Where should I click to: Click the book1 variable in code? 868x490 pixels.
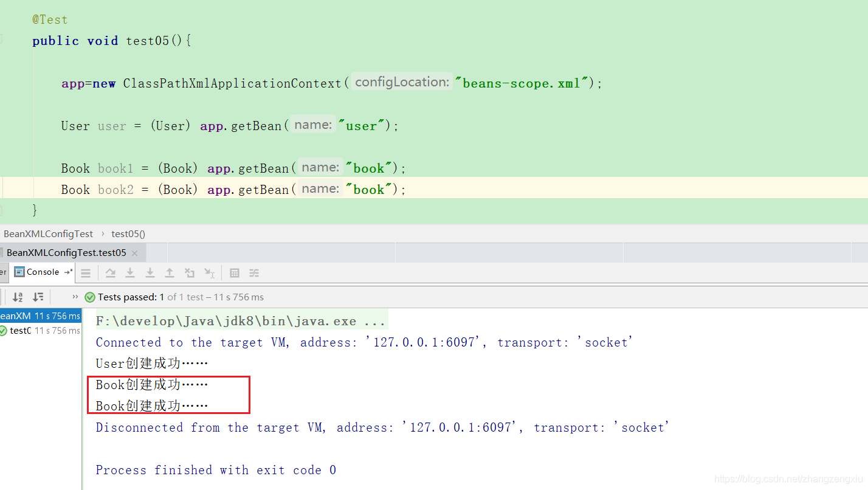click(x=115, y=168)
